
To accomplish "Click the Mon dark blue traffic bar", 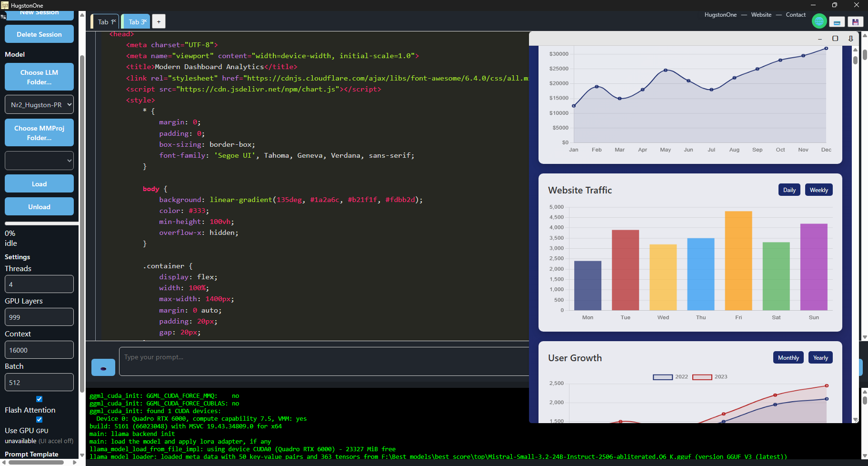I will [x=588, y=285].
